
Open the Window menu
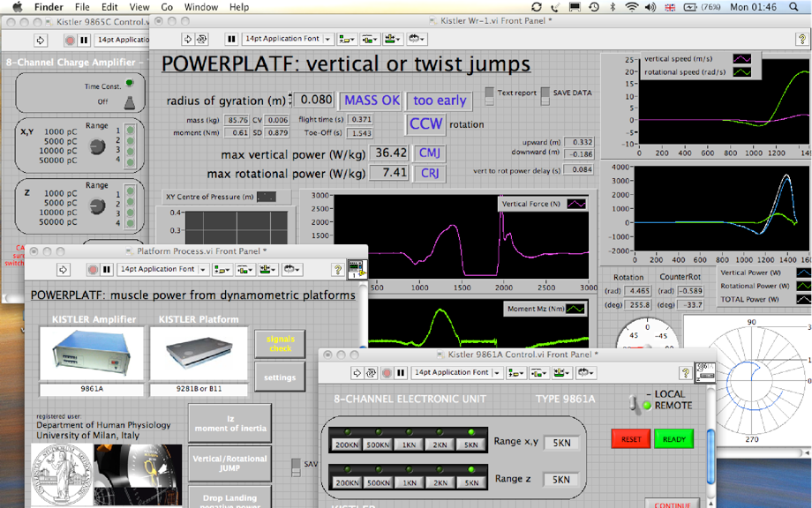coord(201,7)
